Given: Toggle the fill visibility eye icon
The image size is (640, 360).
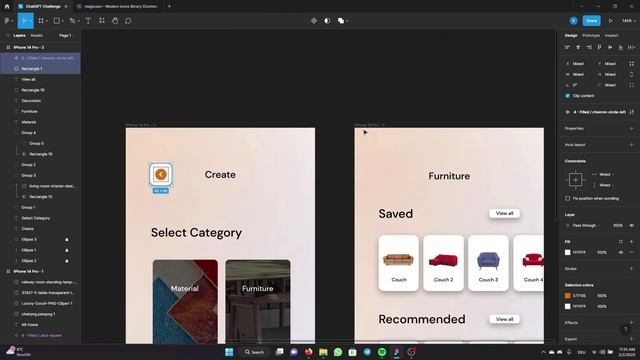Looking at the screenshot, I should pos(621,253).
